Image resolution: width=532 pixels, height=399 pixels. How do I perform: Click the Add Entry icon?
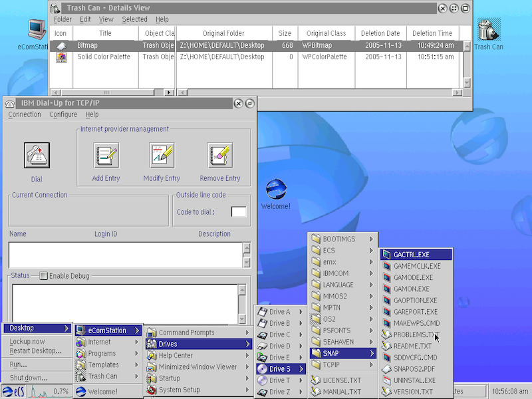click(106, 156)
